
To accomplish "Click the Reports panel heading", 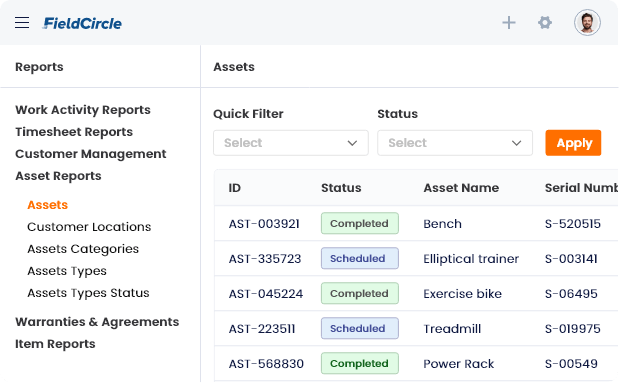I will [x=39, y=67].
